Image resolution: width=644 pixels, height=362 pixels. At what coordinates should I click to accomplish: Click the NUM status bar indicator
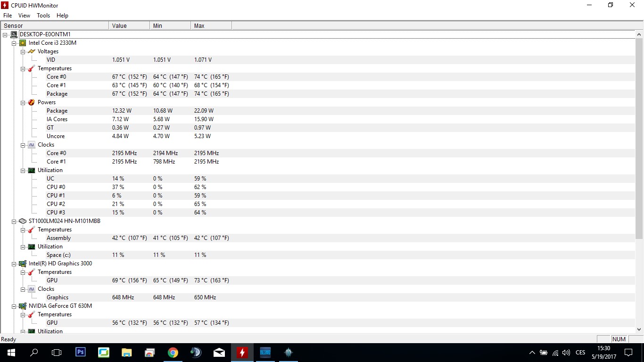(619, 339)
